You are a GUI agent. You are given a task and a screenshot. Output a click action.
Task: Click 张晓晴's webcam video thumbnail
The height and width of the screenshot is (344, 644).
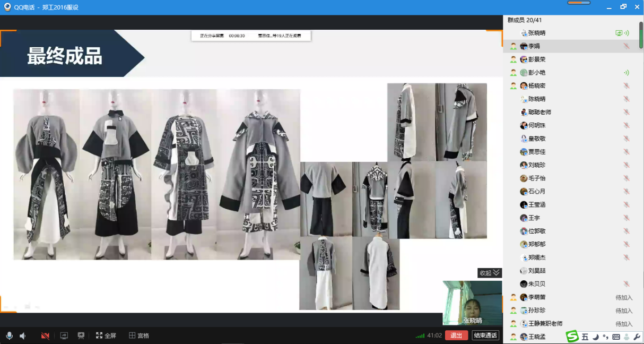click(x=472, y=302)
